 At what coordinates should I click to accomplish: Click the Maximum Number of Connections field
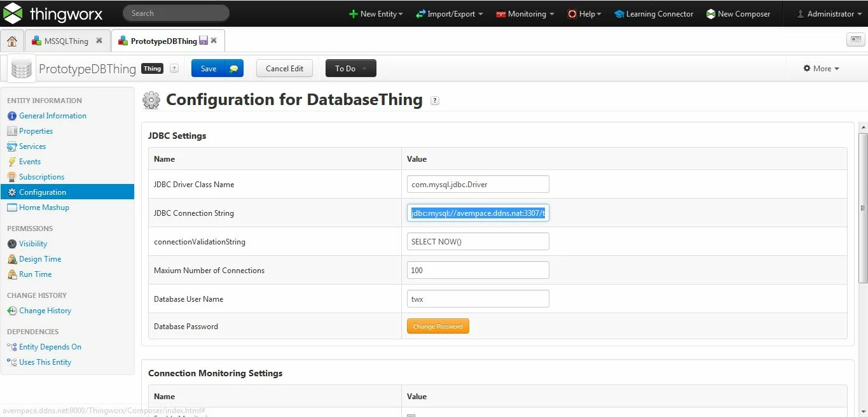pos(478,270)
